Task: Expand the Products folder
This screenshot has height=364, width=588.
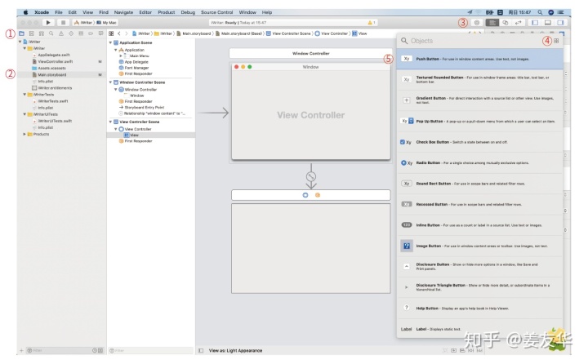Action: click(24, 134)
